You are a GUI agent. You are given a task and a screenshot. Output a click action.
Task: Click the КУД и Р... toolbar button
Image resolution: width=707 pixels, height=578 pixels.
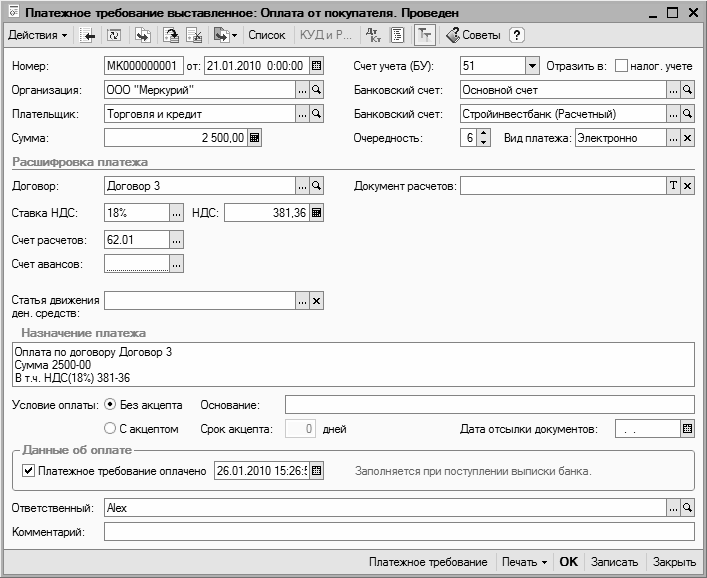[x=326, y=35]
